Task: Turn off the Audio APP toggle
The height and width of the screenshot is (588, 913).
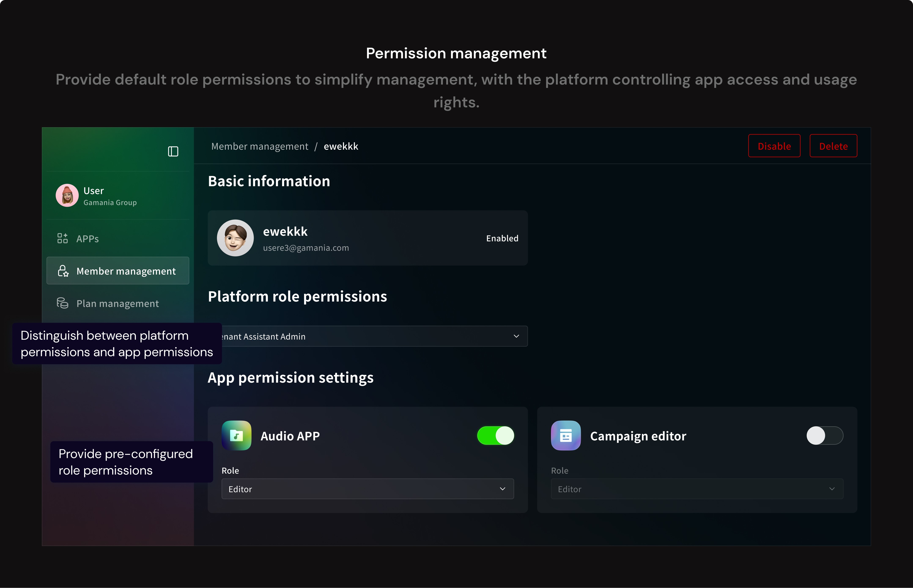Action: (x=495, y=435)
